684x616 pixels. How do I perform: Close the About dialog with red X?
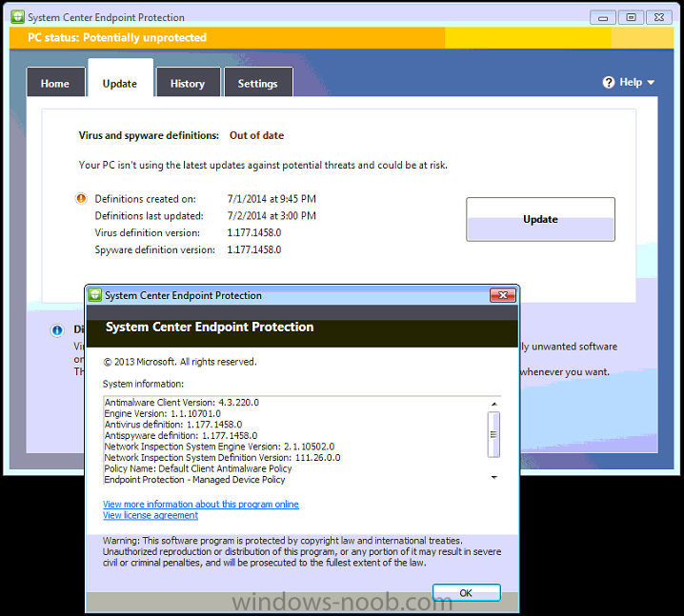coord(503,295)
